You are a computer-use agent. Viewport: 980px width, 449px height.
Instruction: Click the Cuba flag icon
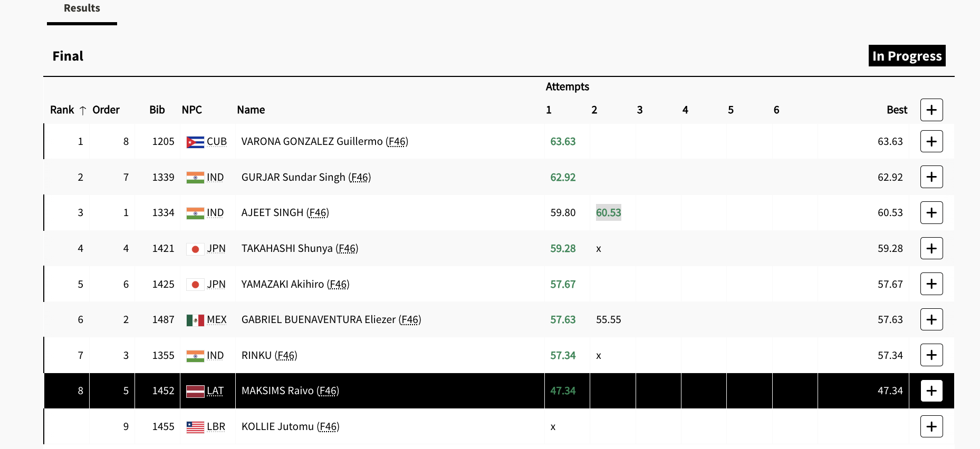(195, 142)
